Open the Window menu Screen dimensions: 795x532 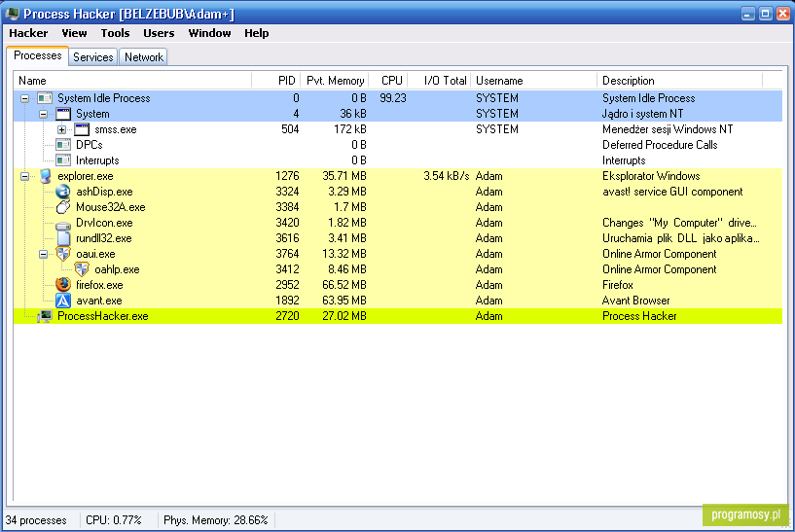tap(209, 33)
